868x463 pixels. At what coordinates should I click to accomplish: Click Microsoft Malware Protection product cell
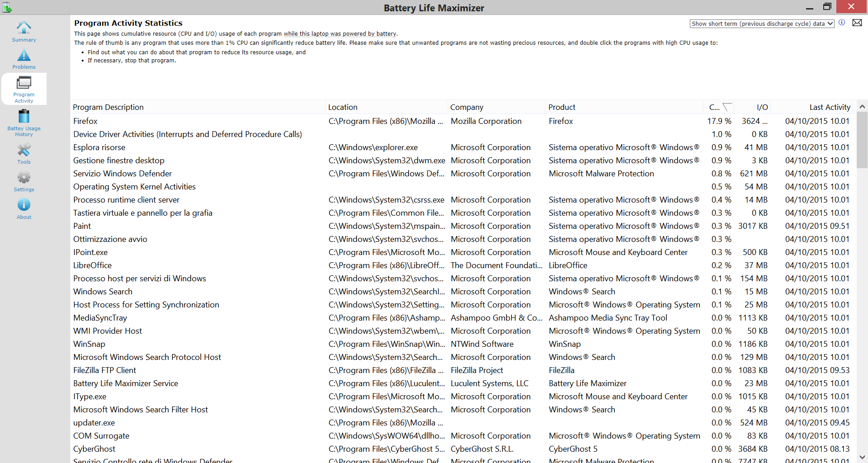[601, 174]
